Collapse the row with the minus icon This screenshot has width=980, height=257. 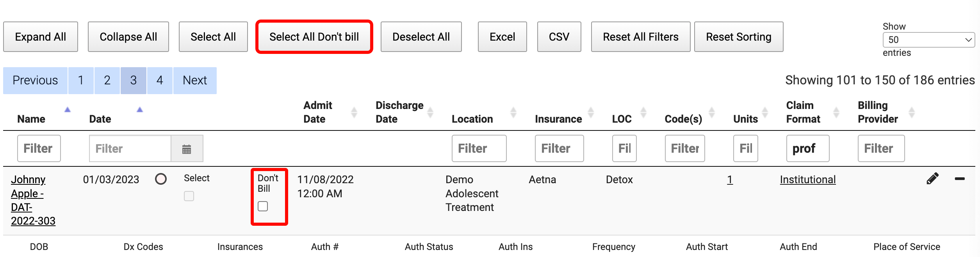tap(959, 179)
